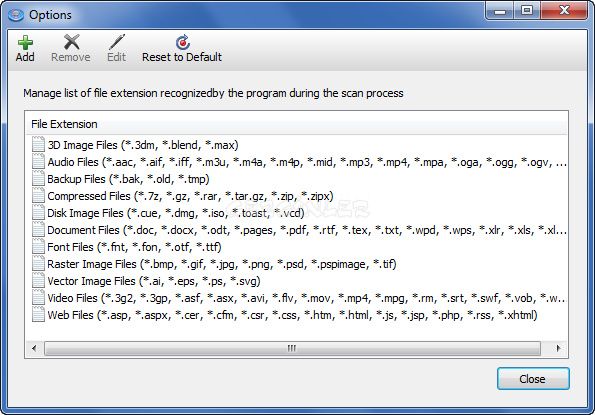Click the Reset to Default icon
595x415 pixels.
[x=183, y=42]
